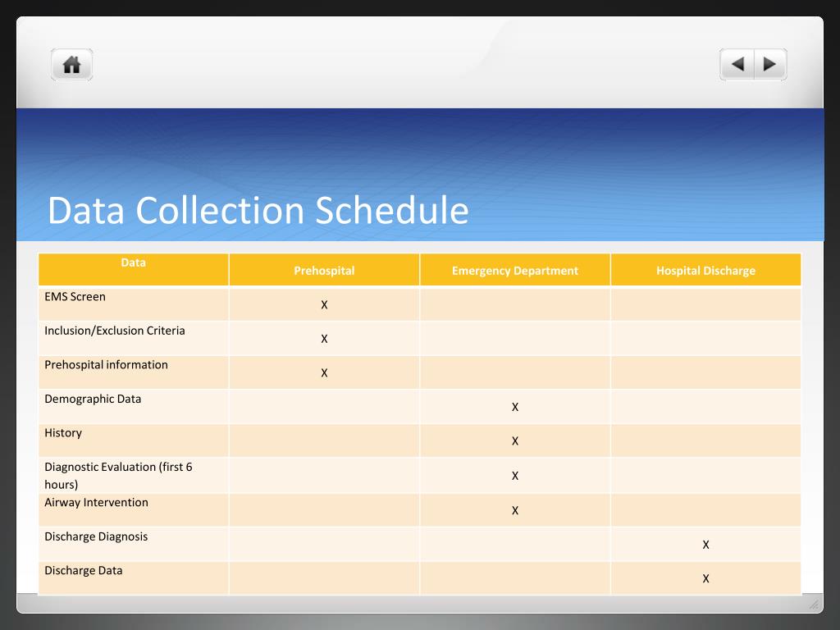Click the Discharge Data row label

click(84, 571)
